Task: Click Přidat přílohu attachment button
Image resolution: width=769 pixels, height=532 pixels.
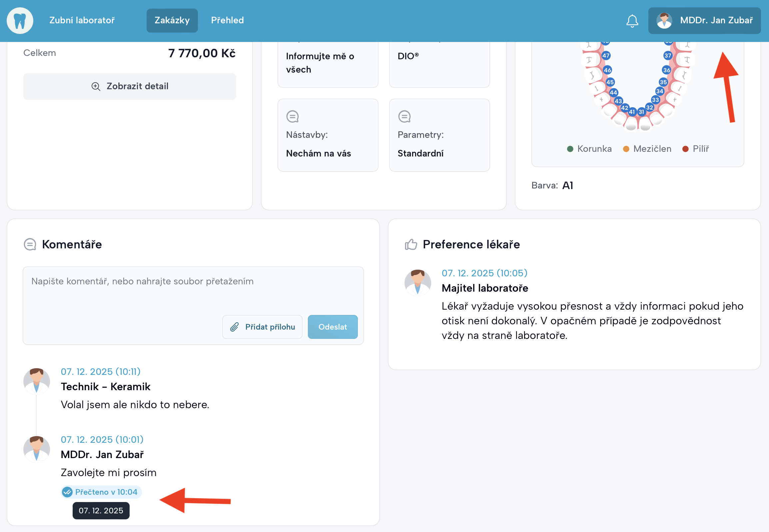Action: click(x=262, y=327)
